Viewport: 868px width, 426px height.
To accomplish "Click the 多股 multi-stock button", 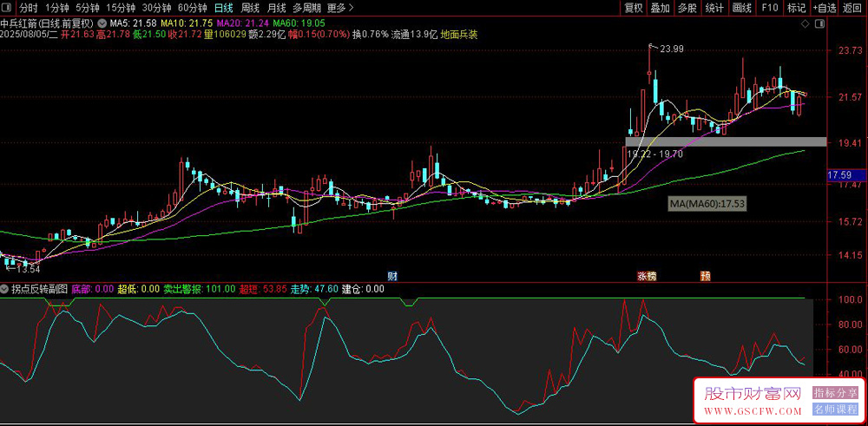I will tap(687, 8).
